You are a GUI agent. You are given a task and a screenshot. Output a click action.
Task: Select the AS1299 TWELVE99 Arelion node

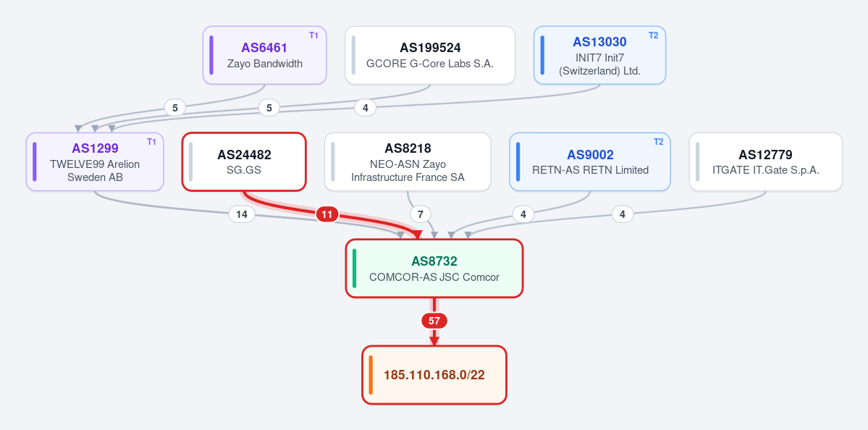click(95, 161)
